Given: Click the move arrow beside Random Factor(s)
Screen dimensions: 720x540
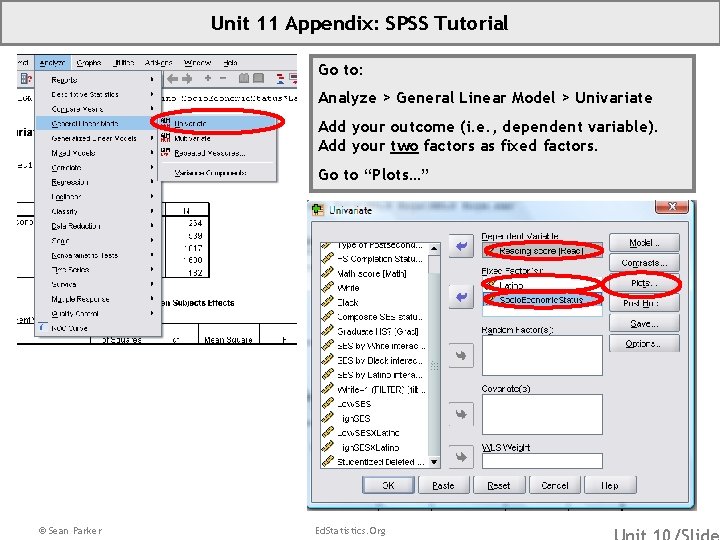Looking at the screenshot, I should pyautogui.click(x=461, y=355).
